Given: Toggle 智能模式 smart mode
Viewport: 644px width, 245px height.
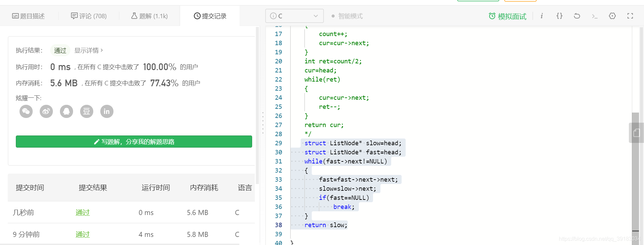Looking at the screenshot, I should tap(347, 16).
